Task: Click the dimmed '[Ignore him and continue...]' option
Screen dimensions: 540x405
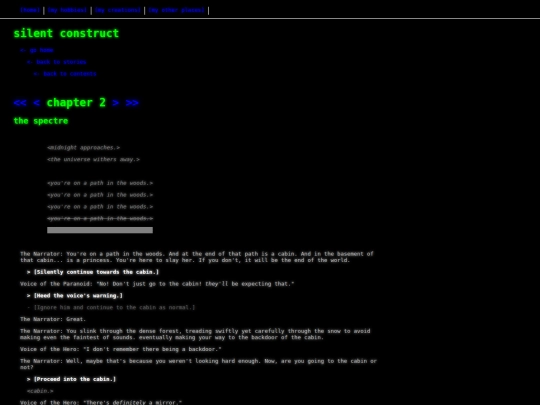Action: pos(111,307)
